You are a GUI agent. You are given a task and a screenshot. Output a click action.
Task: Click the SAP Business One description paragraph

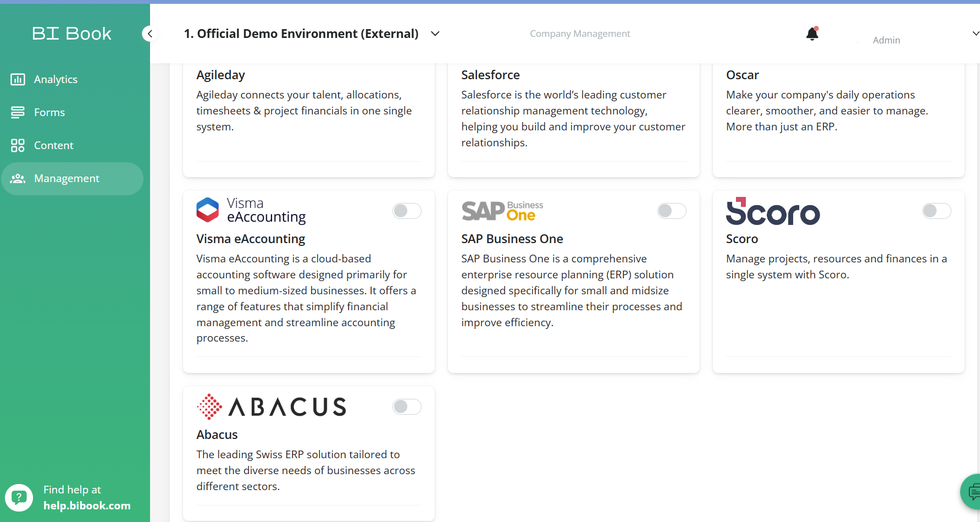pos(572,290)
